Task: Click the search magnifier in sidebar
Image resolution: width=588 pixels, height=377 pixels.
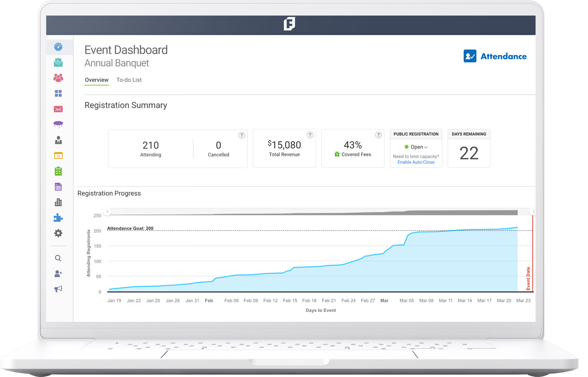Action: pos(58,258)
